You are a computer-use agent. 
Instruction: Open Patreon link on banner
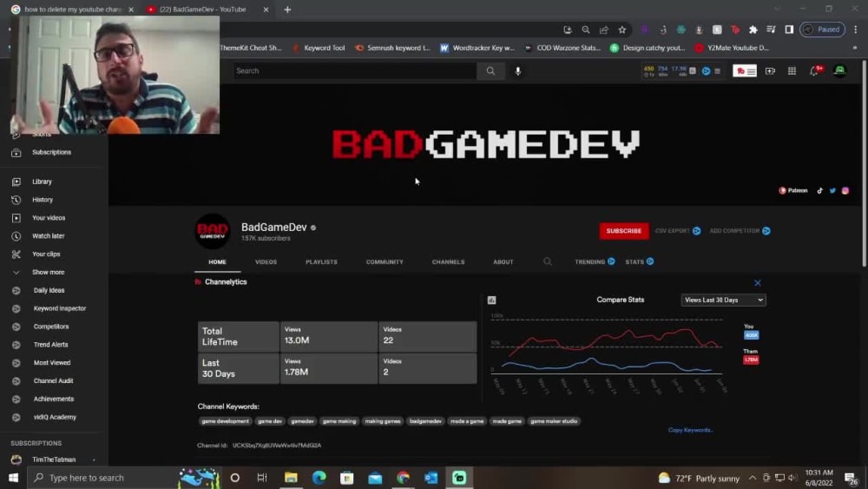(x=792, y=190)
